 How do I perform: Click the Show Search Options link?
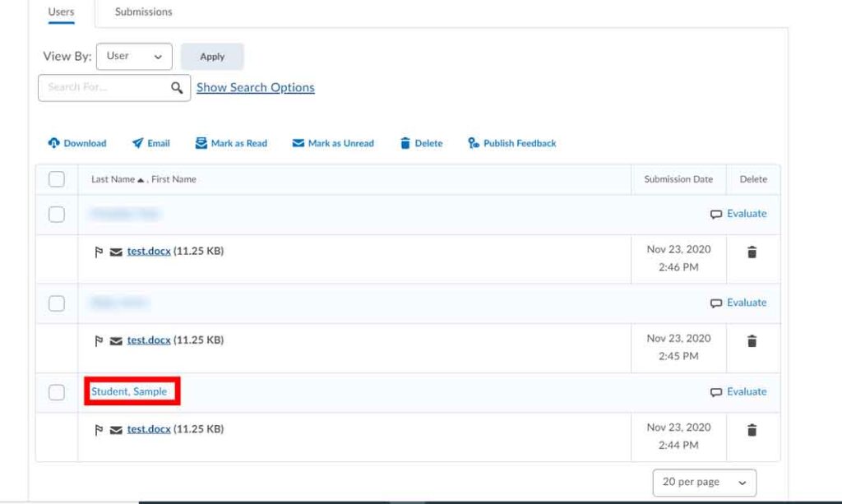coord(255,87)
